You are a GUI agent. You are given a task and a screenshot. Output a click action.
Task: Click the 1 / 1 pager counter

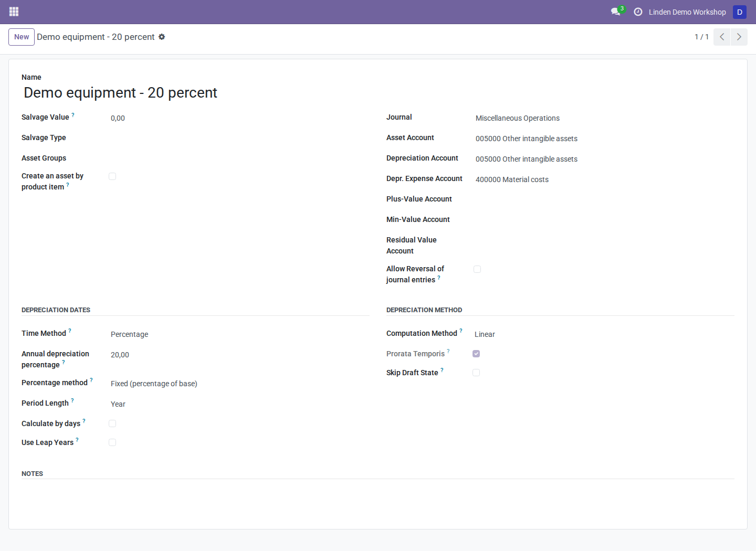[701, 37]
